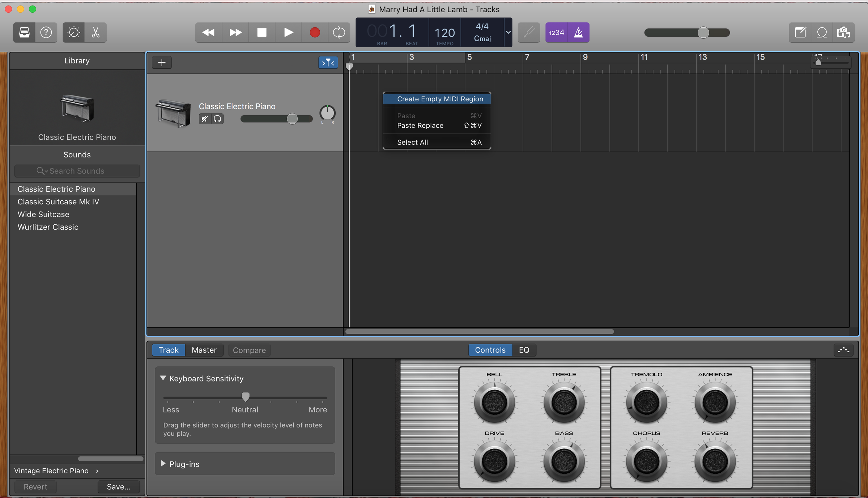The height and width of the screenshot is (498, 868).
Task: Toggle Smart Controls dial button
Action: point(74,33)
